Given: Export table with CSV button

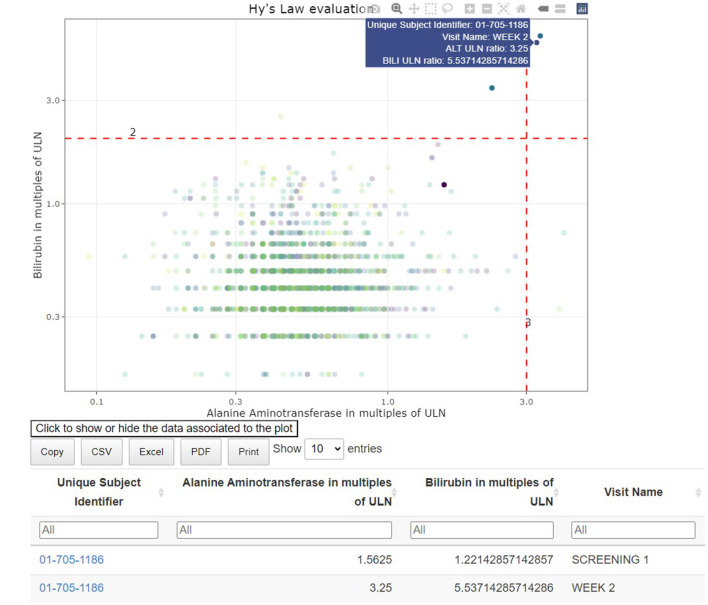Looking at the screenshot, I should click(102, 452).
